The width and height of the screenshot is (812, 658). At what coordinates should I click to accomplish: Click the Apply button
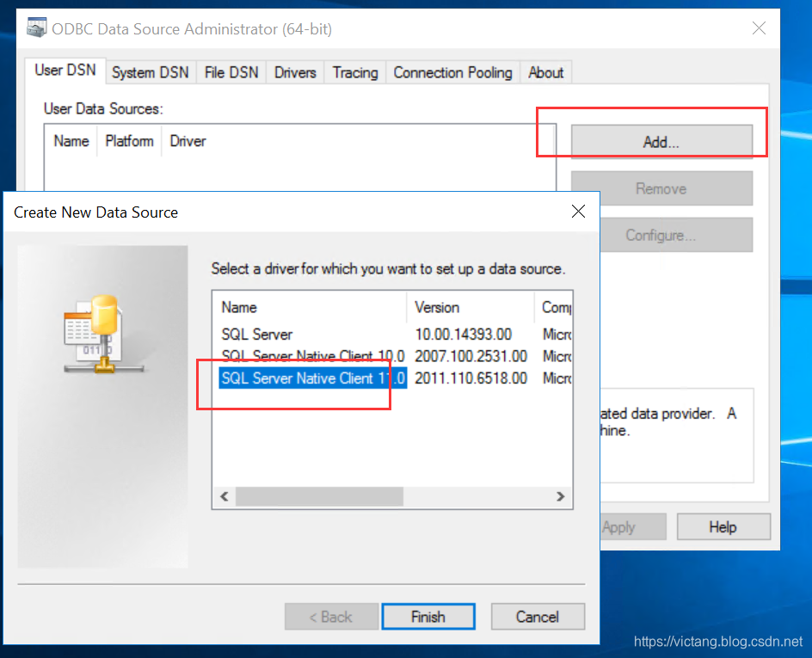click(633, 527)
